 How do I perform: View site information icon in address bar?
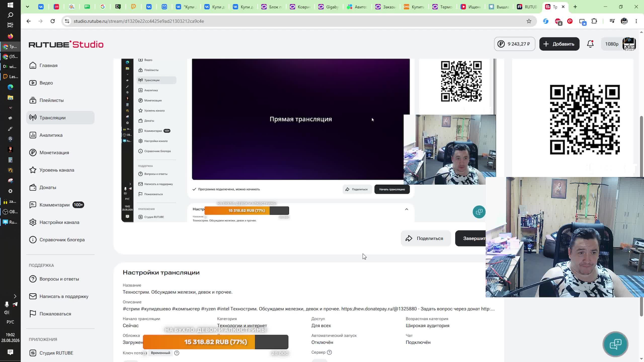67,21
